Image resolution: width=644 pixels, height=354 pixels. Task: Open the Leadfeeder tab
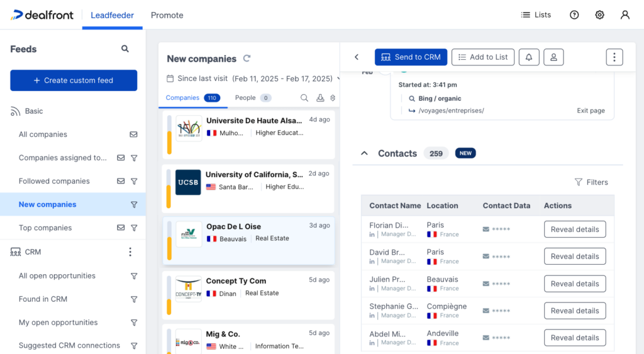pyautogui.click(x=112, y=15)
